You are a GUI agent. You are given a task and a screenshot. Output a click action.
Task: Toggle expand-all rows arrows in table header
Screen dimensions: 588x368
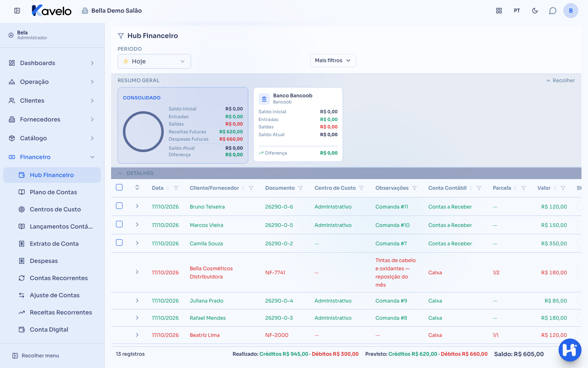tap(137, 187)
